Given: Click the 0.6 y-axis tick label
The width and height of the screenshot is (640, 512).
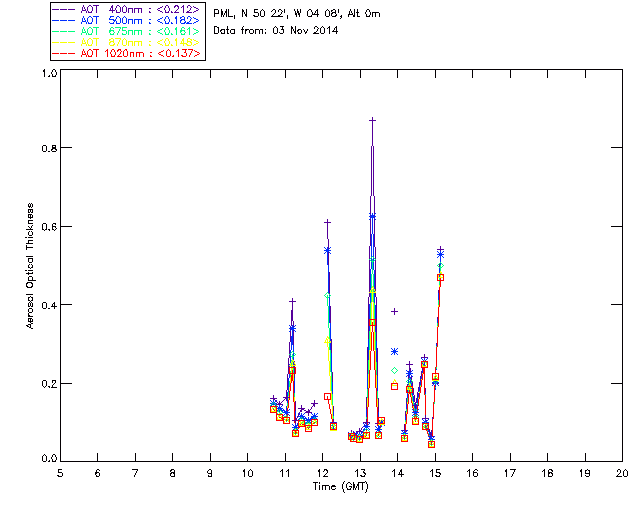Looking at the screenshot, I should pyautogui.click(x=49, y=227).
